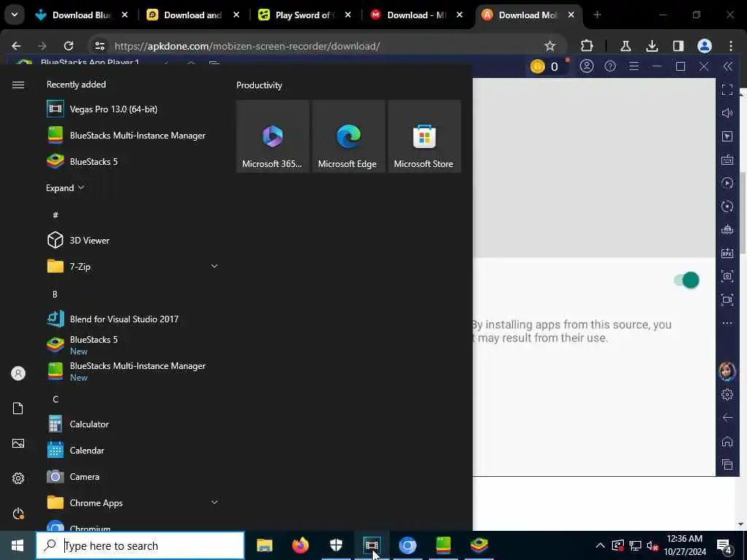Open BlueStacks recent apps icon
Screen dimensions: 747x560
[x=727, y=464]
